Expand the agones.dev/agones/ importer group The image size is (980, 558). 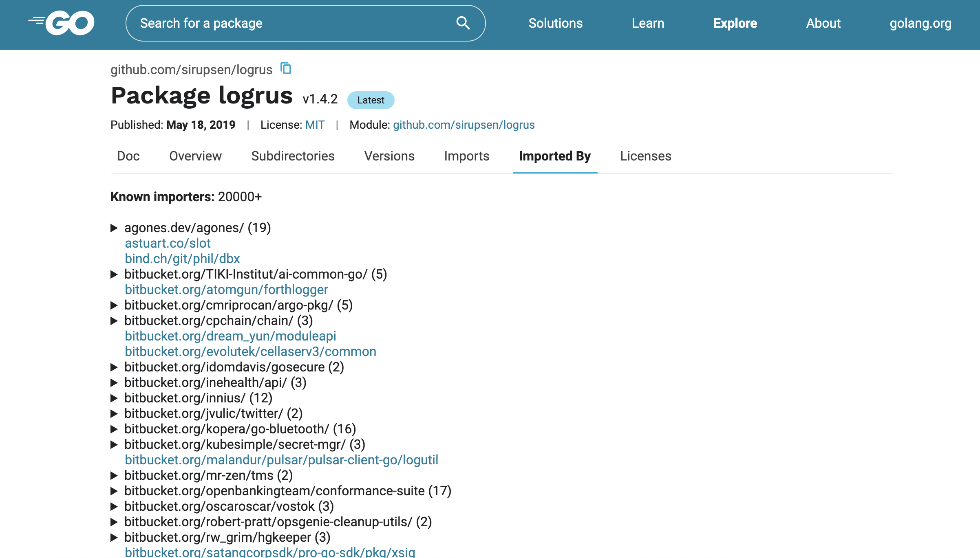(x=114, y=228)
